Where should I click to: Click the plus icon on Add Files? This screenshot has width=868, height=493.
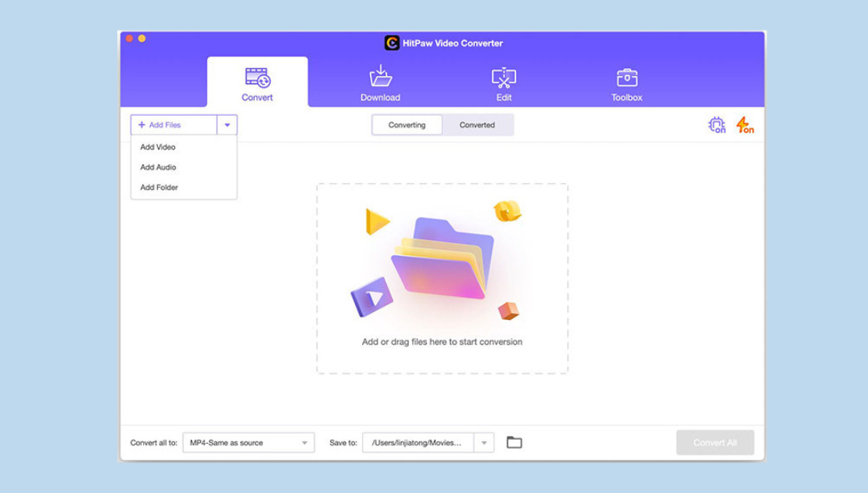142,125
